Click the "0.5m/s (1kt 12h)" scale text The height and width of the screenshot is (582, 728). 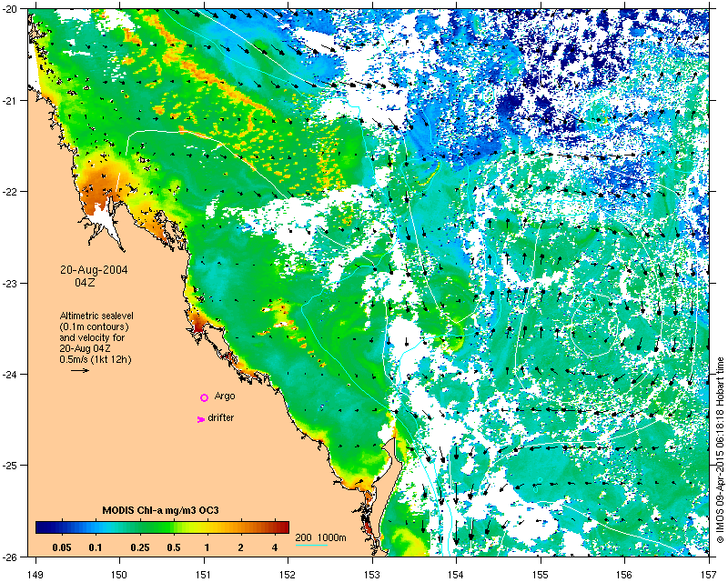point(96,359)
